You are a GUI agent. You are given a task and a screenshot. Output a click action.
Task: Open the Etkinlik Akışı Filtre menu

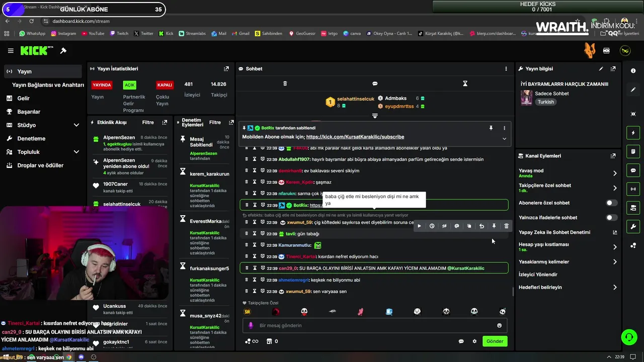coord(148,122)
